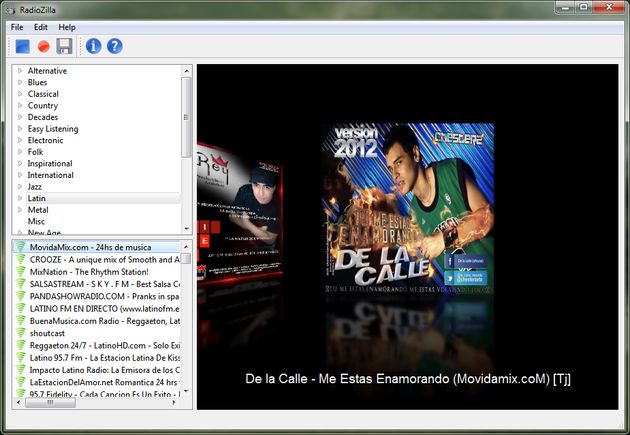Select SALSASTREAM - S K Y . F M station
The image size is (630, 435).
tap(104, 284)
